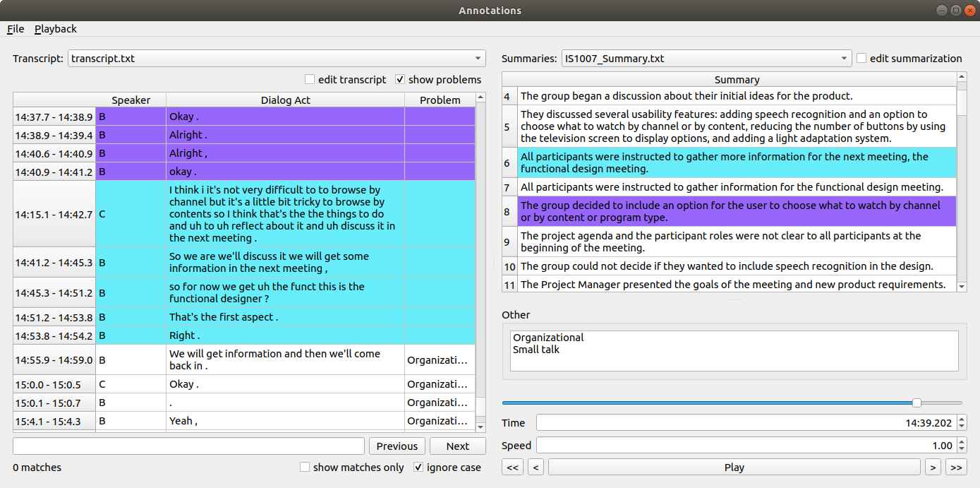
Task: Click the playback position slider handle
Action: (917, 403)
